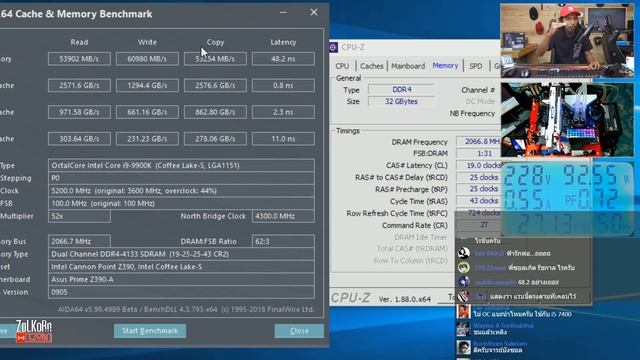The width and height of the screenshot is (640, 360).
Task: Click the Latency column header
Action: point(283,42)
